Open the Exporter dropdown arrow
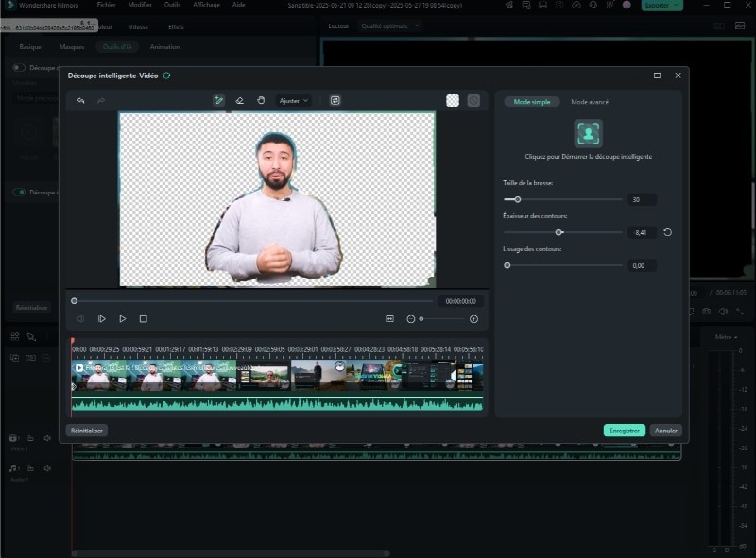 point(677,6)
